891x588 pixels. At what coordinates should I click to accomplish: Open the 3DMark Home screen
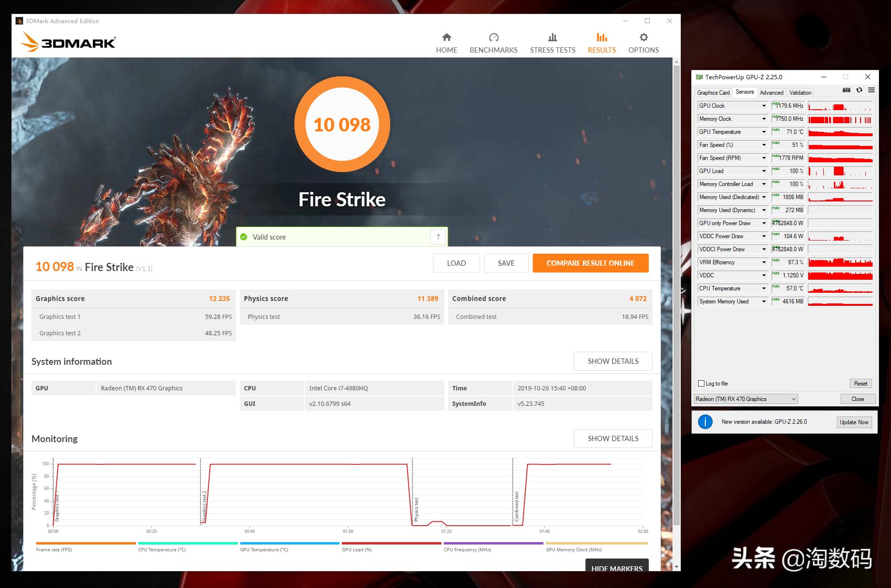(x=446, y=43)
